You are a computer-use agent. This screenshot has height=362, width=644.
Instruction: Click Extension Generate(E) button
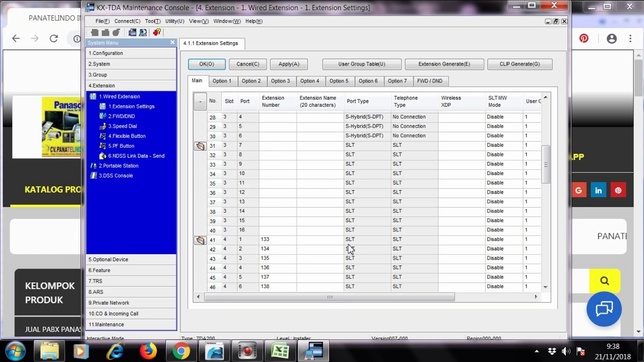tap(444, 64)
